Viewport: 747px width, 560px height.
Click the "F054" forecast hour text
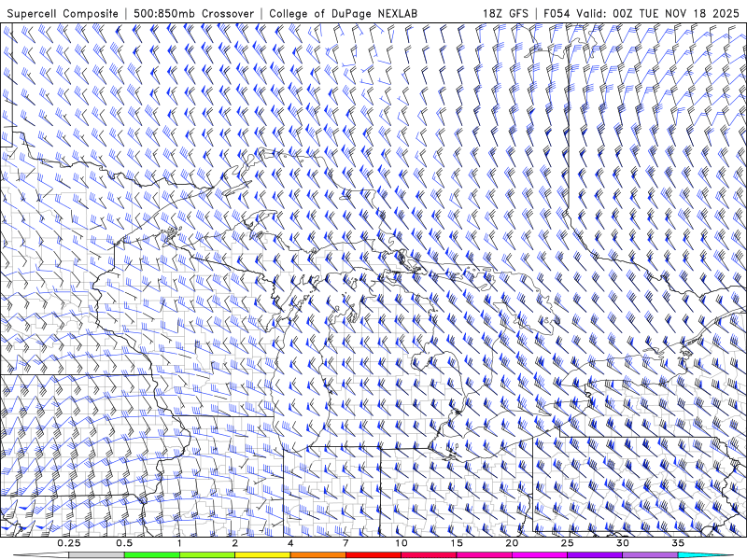coord(557,14)
